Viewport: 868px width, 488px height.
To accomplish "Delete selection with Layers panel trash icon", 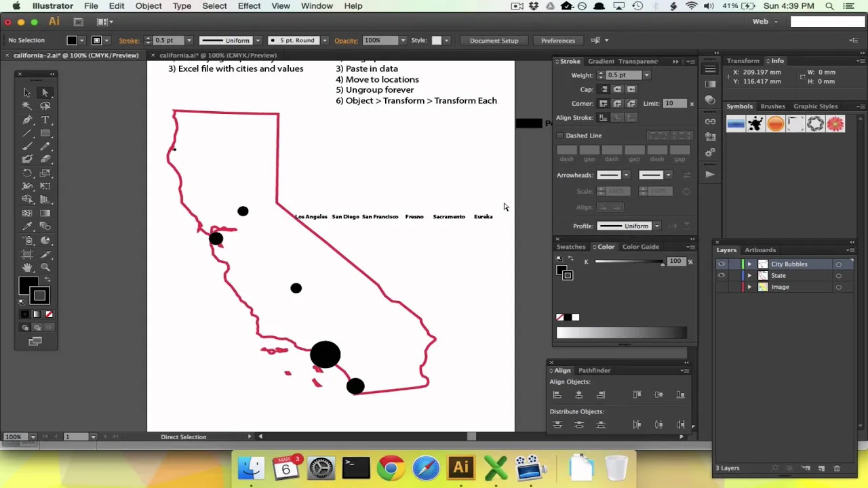I will click(837, 468).
